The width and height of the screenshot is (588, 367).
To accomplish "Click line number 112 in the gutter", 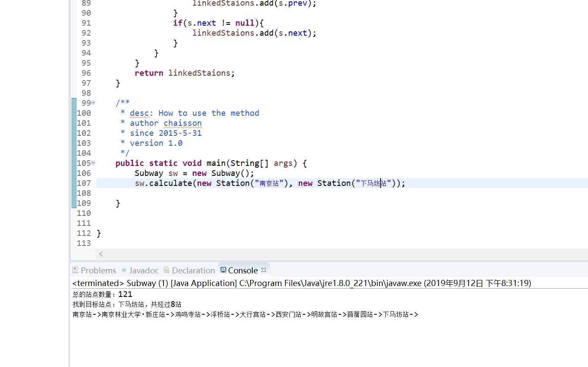I will [x=84, y=233].
